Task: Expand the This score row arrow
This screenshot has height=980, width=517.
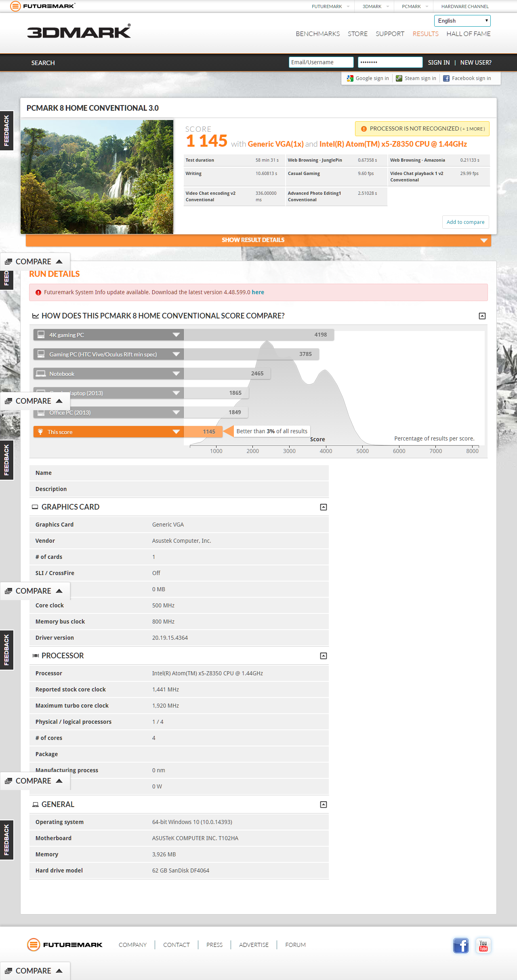Action: 176,432
